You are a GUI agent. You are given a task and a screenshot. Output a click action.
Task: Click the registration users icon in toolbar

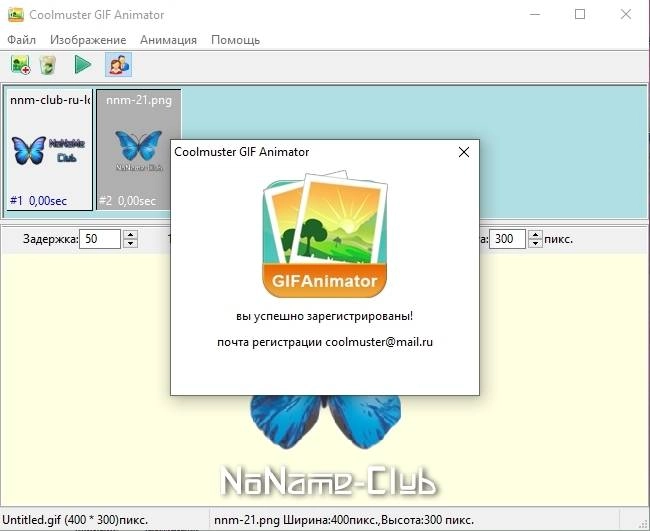click(119, 65)
